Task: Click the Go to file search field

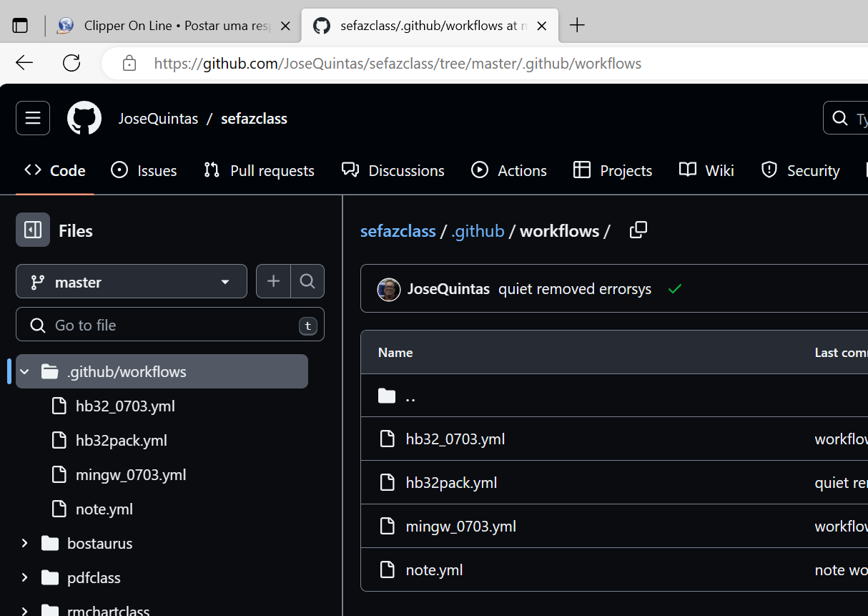Action: tap(170, 325)
